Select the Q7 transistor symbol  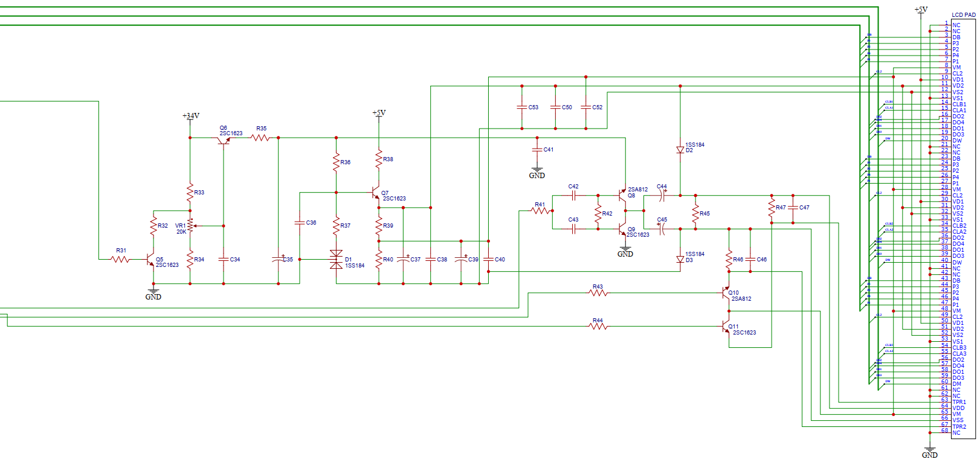[x=376, y=194]
